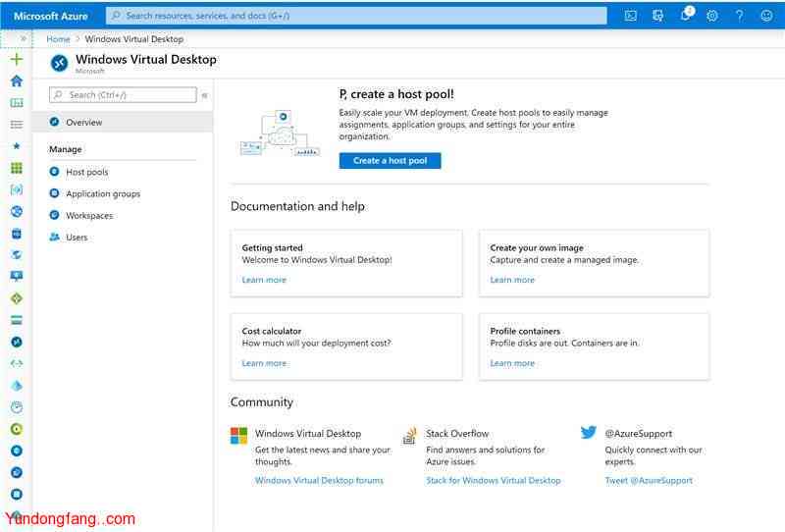785x532 pixels.
Task: Click Learn more under Create your own image
Action: (x=512, y=280)
